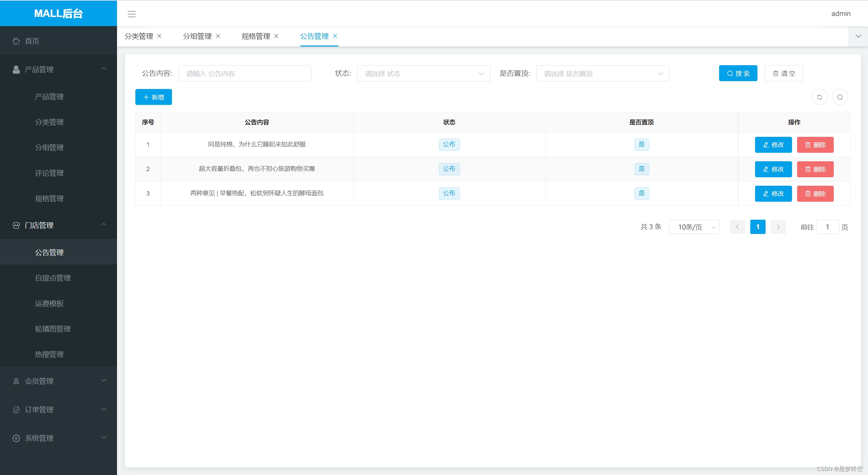Click the text 同是纯棉，为什么它睡起来如此舒服
The image size is (868, 475).
(x=257, y=145)
